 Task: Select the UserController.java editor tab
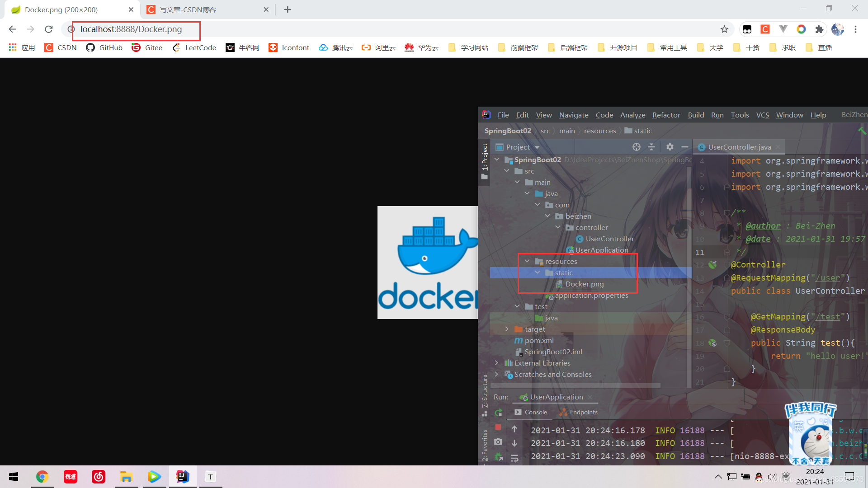pyautogui.click(x=739, y=147)
